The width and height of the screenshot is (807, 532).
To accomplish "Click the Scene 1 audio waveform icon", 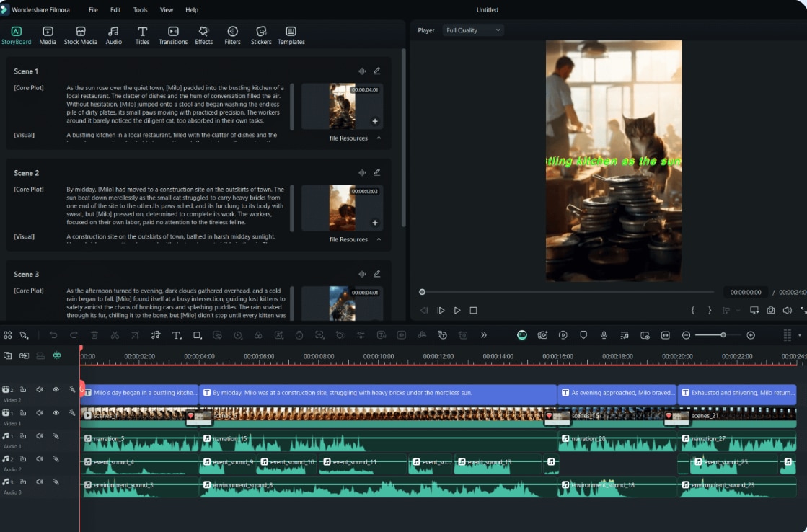I will (362, 71).
